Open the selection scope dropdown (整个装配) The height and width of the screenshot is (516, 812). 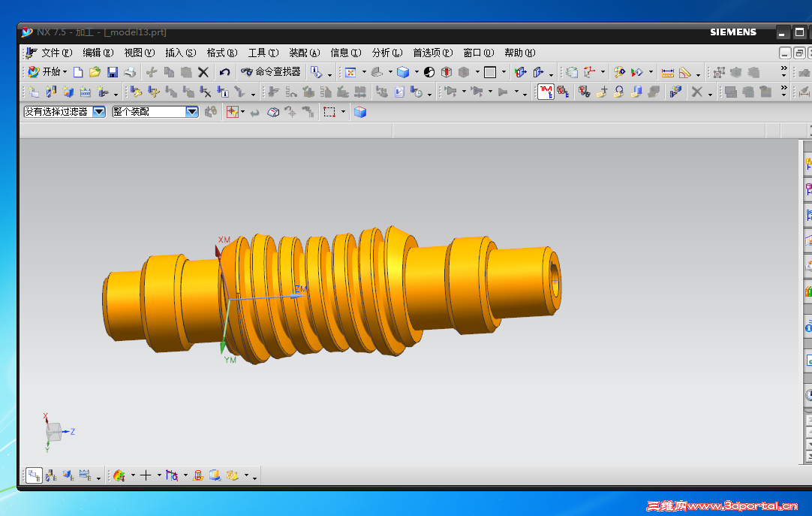192,112
